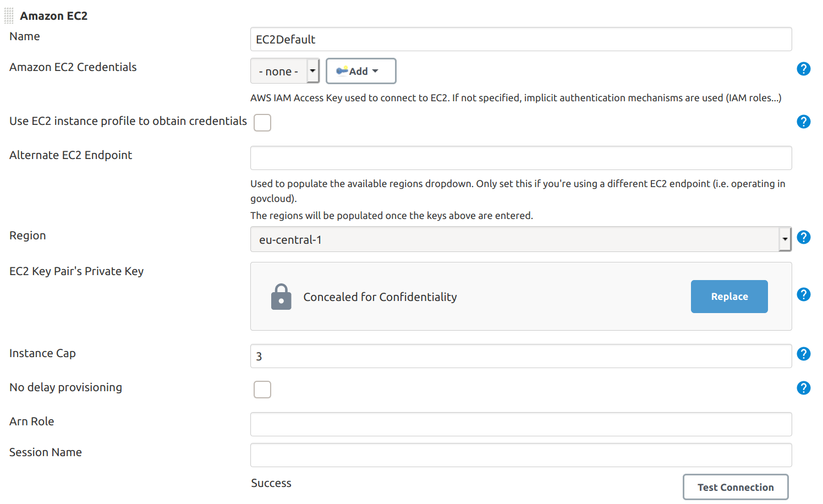This screenshot has width=823, height=504.
Task: Expand the Add credentials dropdown button
Action: tap(361, 71)
